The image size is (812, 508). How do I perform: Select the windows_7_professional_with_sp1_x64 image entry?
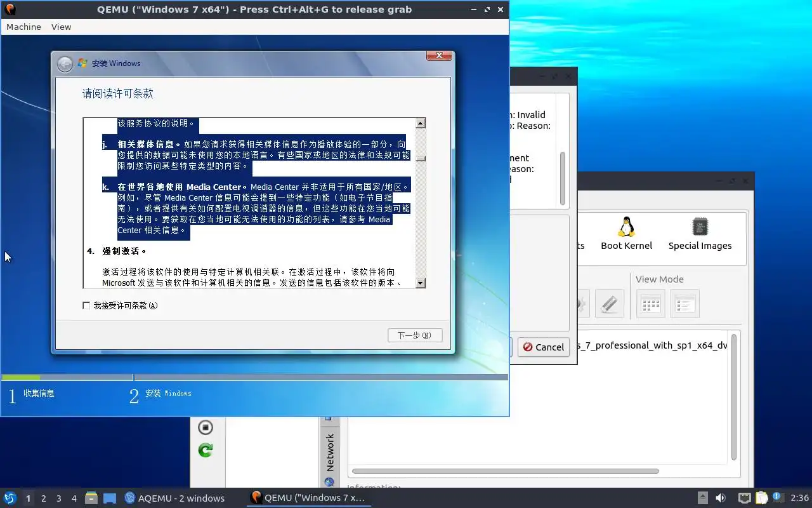[653, 345]
